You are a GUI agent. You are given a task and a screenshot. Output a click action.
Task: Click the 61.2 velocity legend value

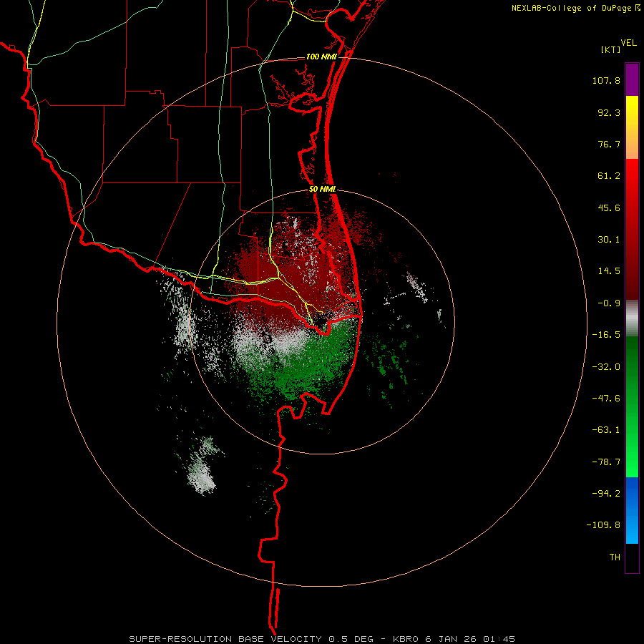(x=609, y=176)
